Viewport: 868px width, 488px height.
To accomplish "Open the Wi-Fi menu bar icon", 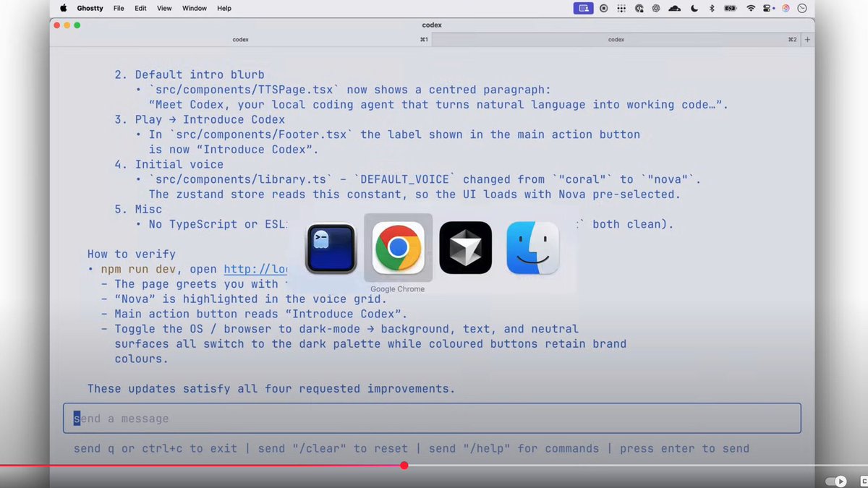I will click(751, 8).
